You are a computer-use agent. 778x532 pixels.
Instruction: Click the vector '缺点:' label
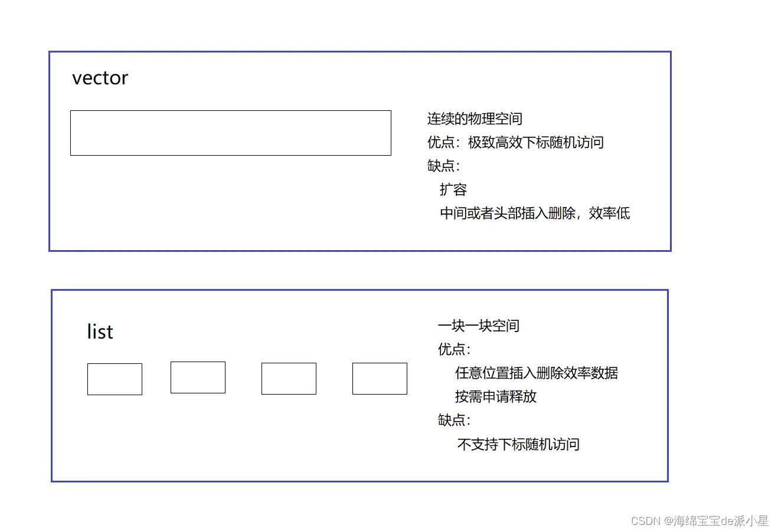tap(443, 166)
